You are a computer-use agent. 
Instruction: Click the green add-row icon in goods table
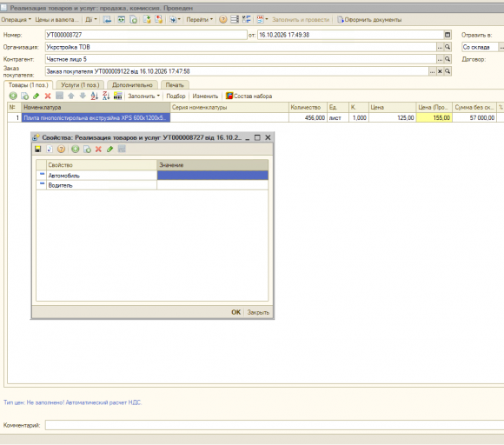pos(13,96)
